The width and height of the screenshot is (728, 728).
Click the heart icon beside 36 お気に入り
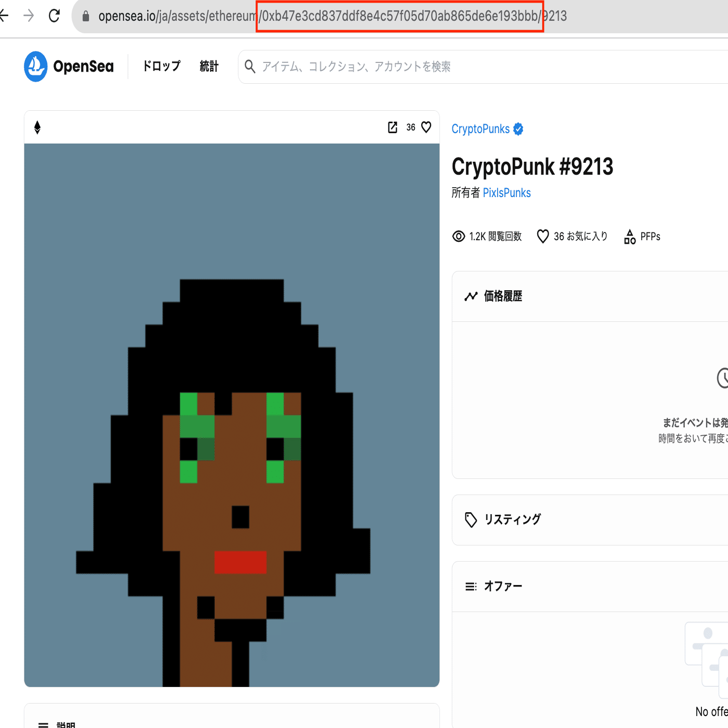click(543, 237)
